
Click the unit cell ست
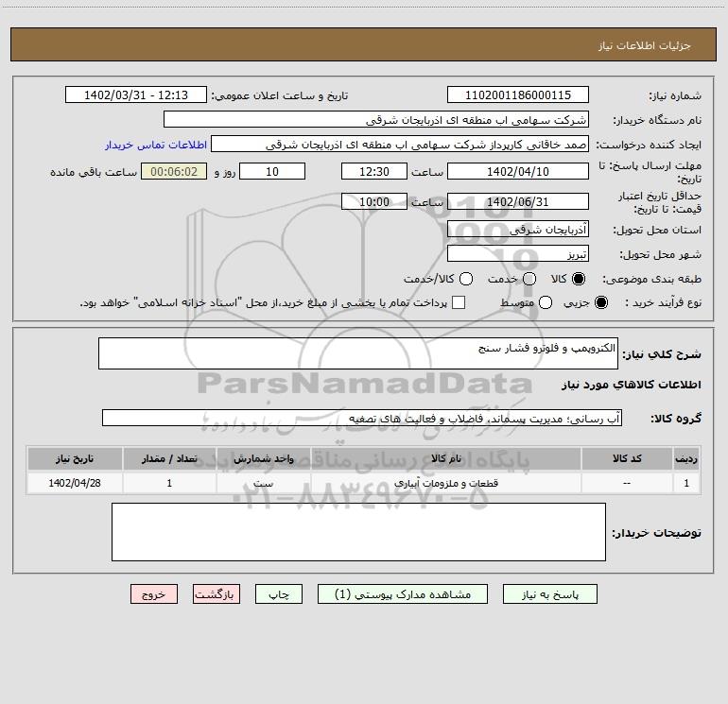(x=263, y=483)
